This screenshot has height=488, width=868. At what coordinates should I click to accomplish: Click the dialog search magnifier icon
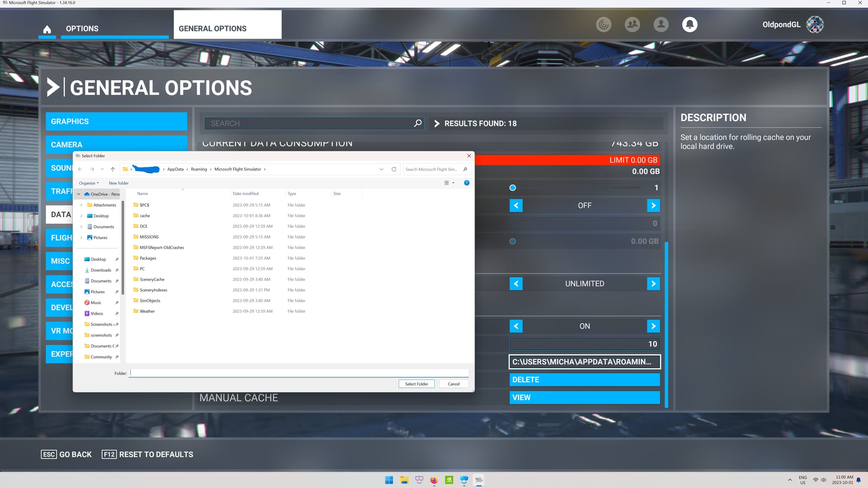coord(465,169)
